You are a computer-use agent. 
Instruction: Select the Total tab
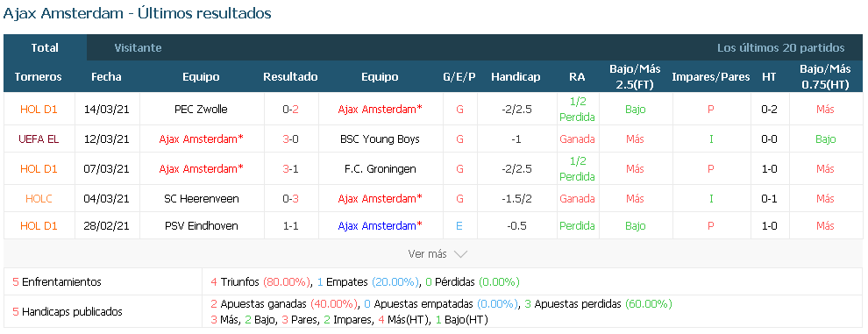(45, 47)
